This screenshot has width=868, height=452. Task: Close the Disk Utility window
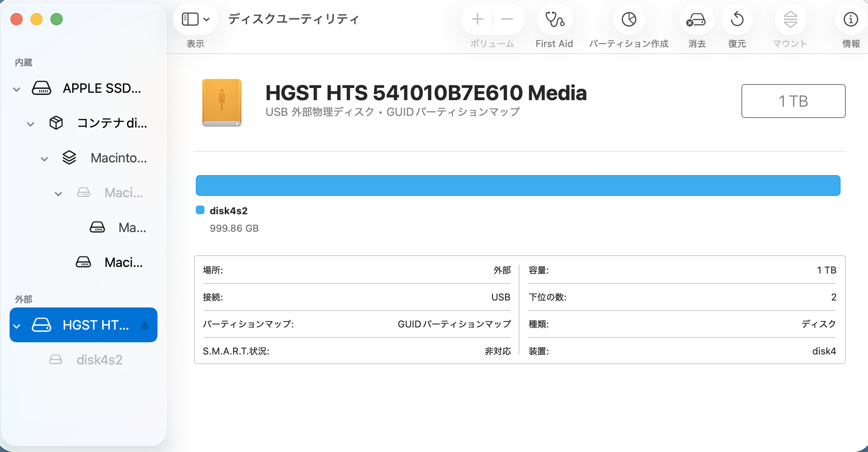click(x=17, y=19)
